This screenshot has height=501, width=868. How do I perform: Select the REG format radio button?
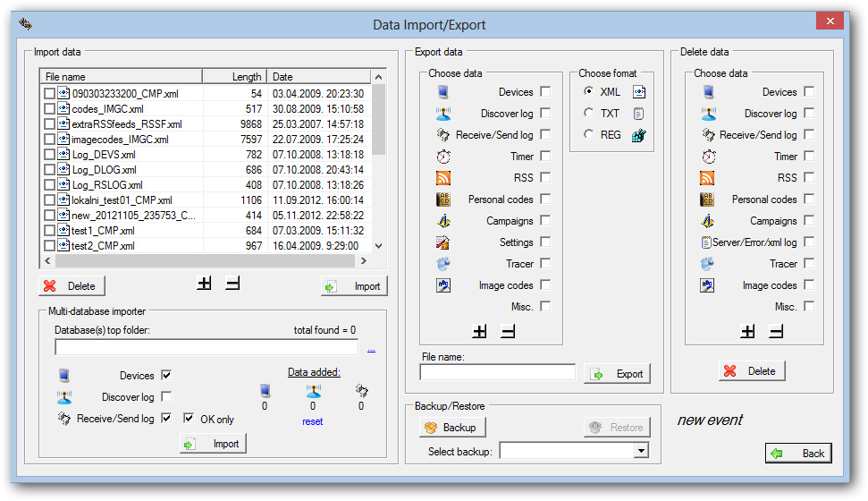588,134
